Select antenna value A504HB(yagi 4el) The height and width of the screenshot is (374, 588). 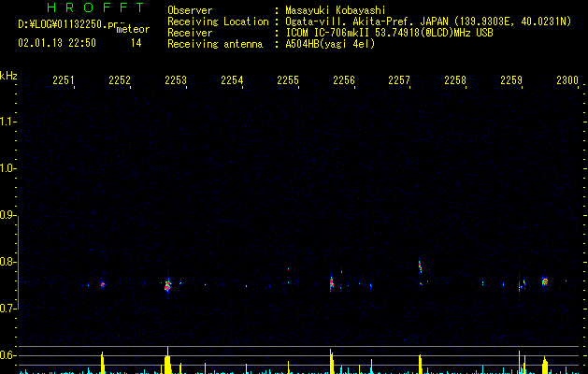pos(330,44)
